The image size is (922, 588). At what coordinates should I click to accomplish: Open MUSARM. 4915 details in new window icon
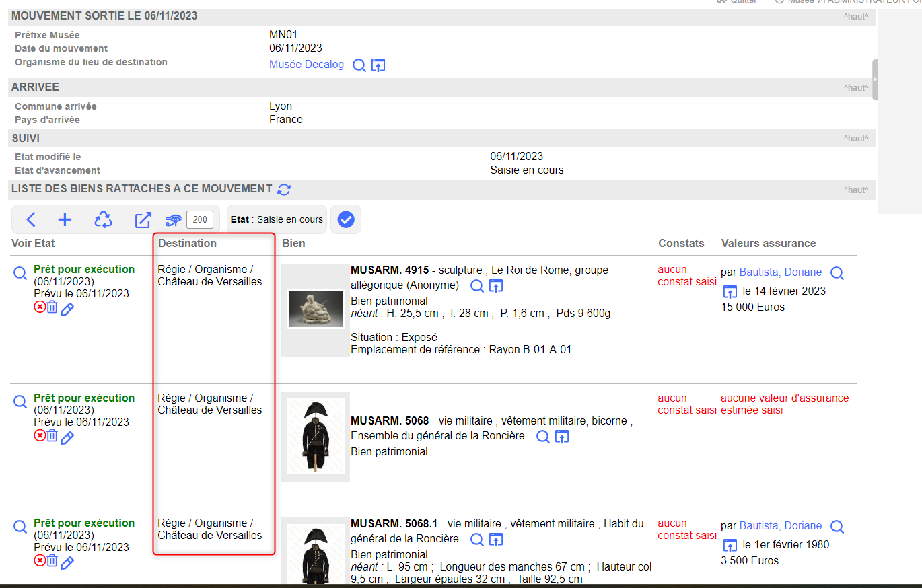[496, 287]
